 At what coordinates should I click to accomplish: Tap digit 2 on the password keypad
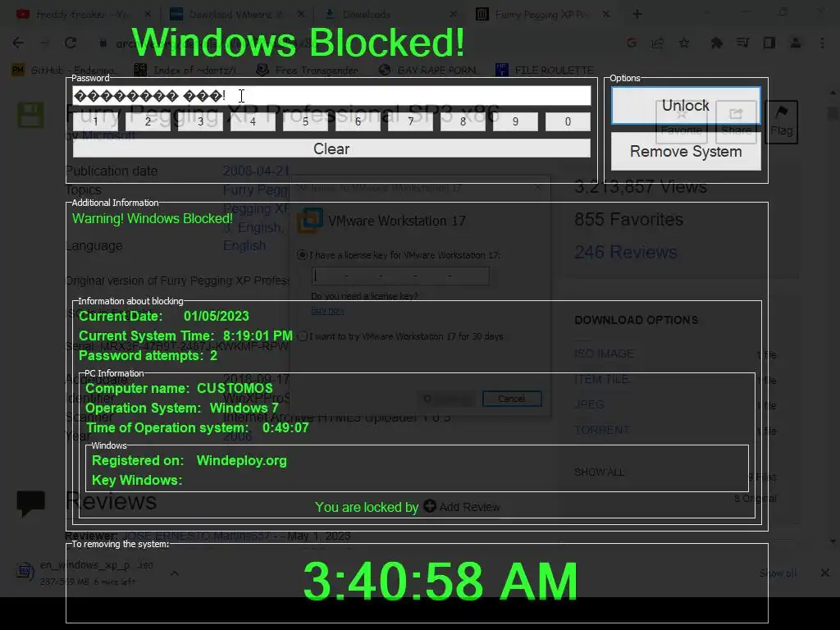[x=148, y=121]
